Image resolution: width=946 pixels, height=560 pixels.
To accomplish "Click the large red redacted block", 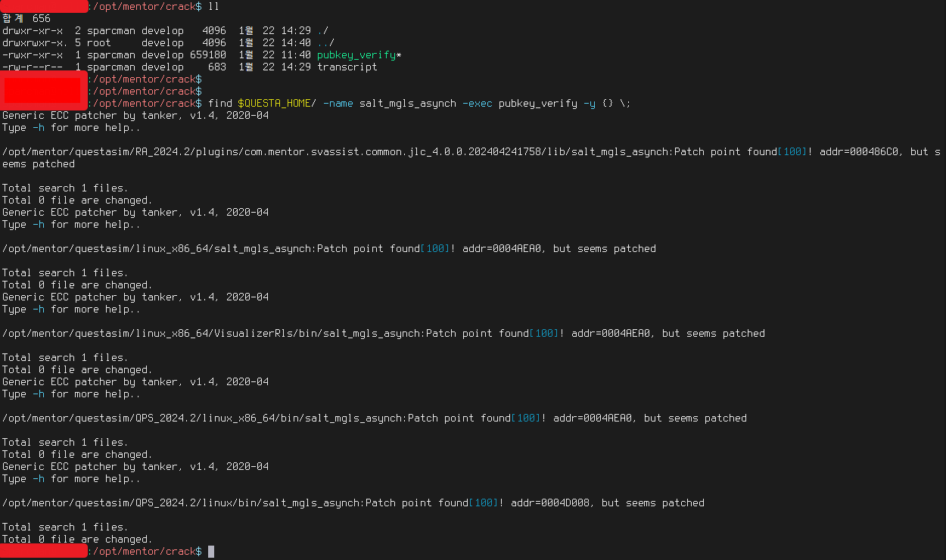I will tap(42, 86).
